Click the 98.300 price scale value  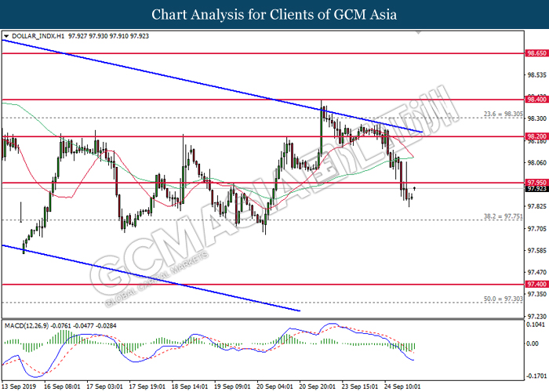[x=536, y=119]
